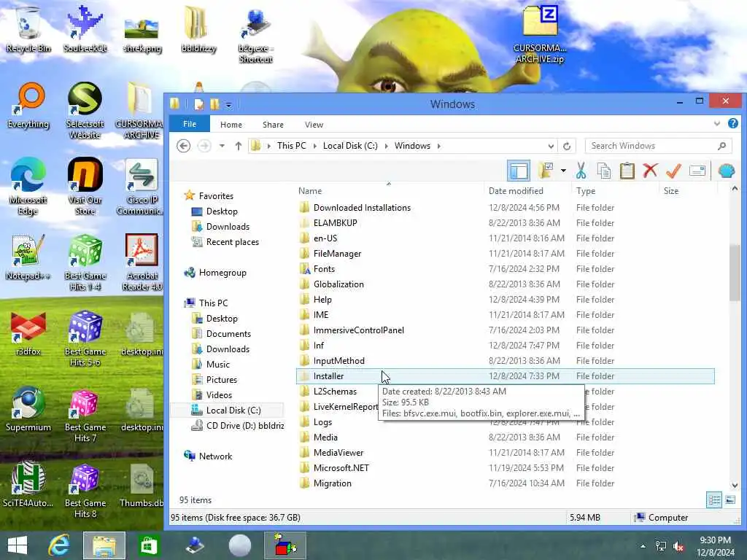This screenshot has width=747, height=560.
Task: Sort by the Date modified column header
Action: (x=516, y=191)
